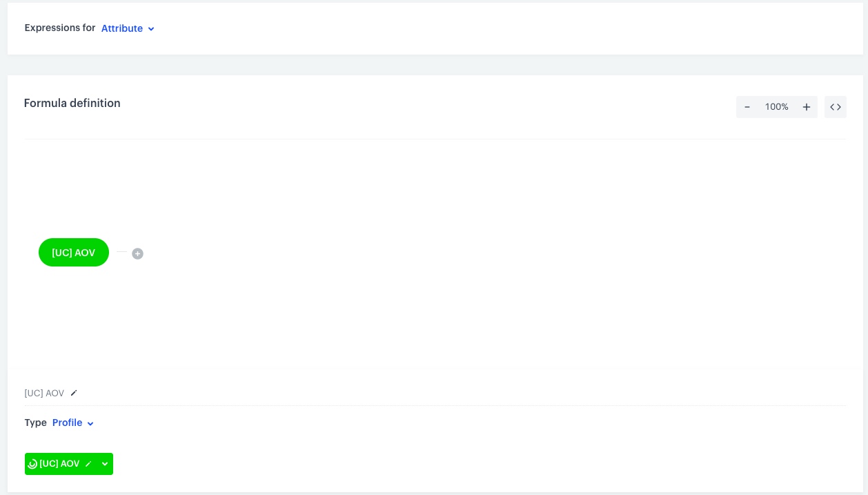Image resolution: width=868 pixels, height=495 pixels.
Task: Select the round [UC] AOV node on canvas
Action: tap(74, 253)
